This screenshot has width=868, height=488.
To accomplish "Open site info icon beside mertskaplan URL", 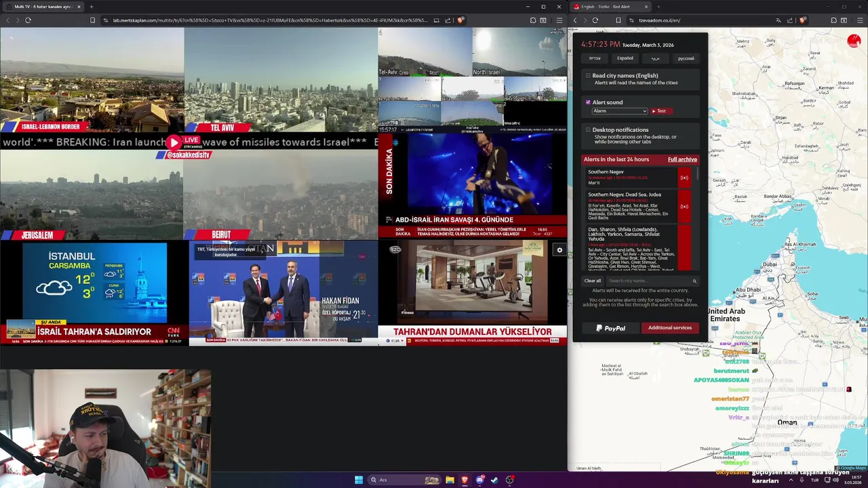I will (106, 20).
